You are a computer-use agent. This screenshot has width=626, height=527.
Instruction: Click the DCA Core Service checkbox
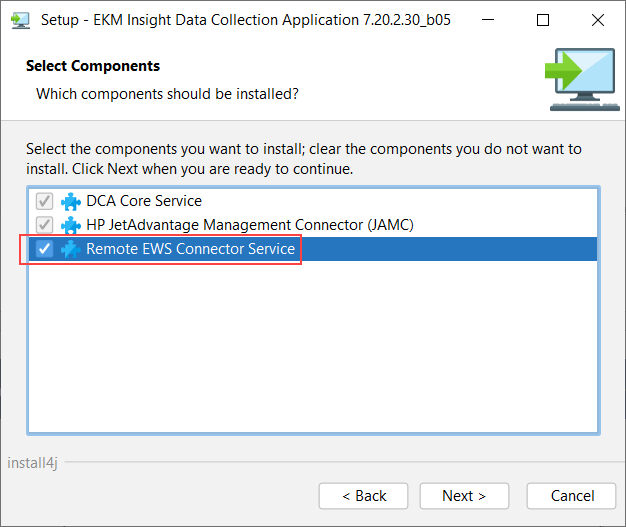[44, 201]
